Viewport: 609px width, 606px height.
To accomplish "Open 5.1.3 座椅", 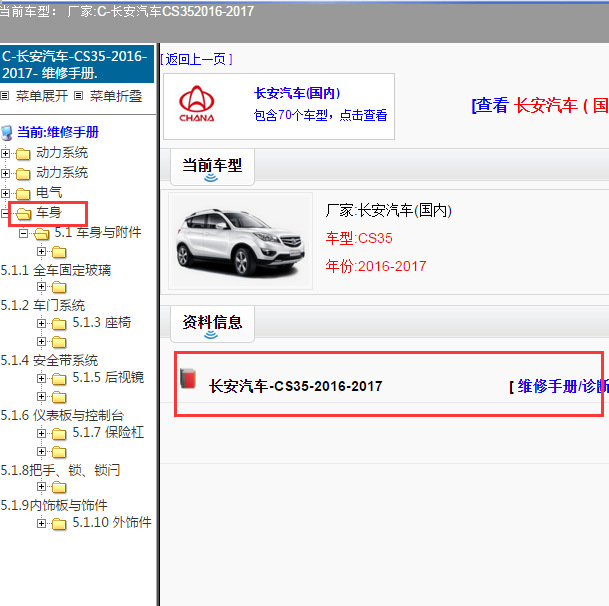I will click(102, 322).
